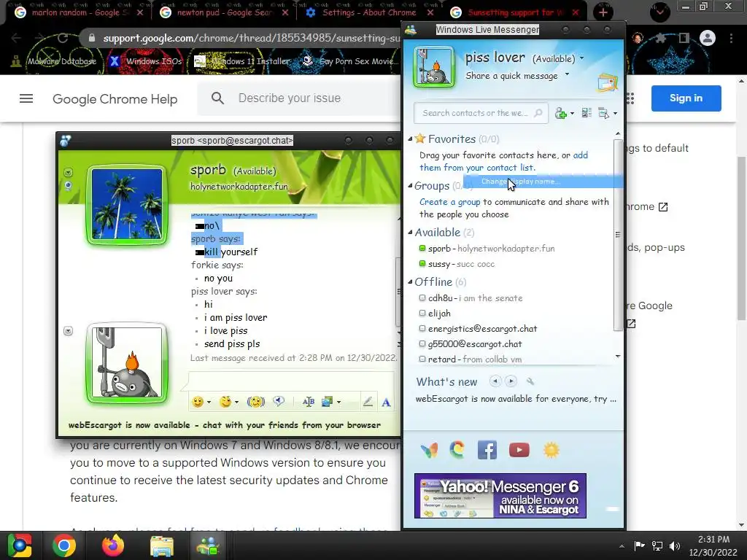Click the Create a group link
Image resolution: width=747 pixels, height=560 pixels.
(449, 202)
